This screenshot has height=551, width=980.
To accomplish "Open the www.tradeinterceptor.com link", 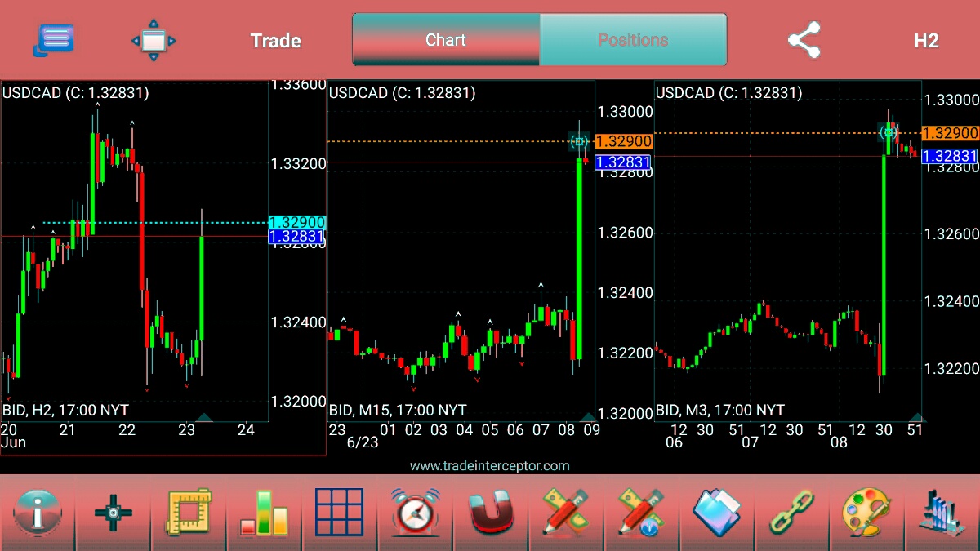I will pos(490,466).
